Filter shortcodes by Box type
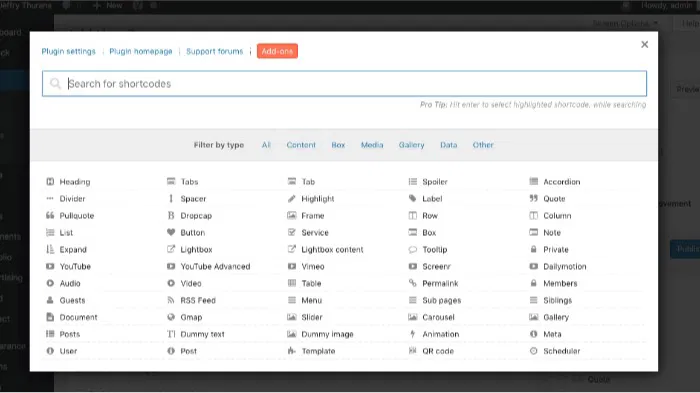 [338, 145]
